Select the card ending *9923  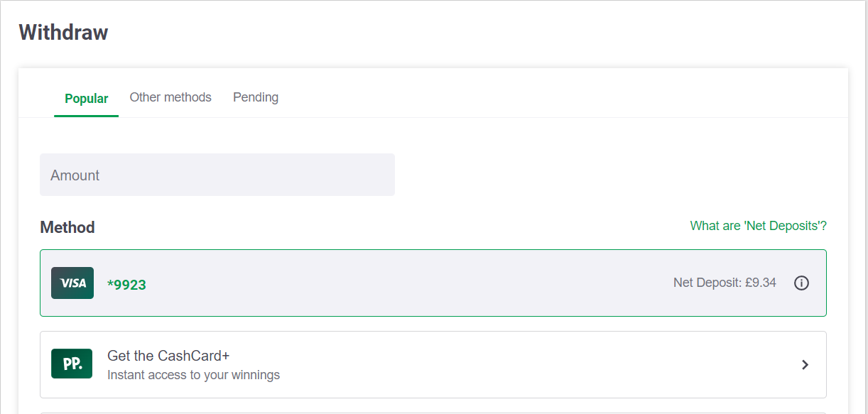pos(126,285)
